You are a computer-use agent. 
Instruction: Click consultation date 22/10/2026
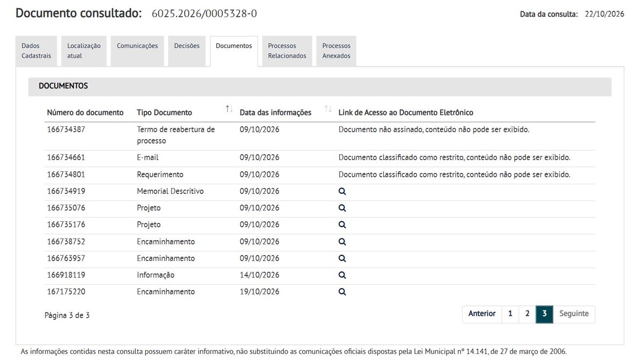(605, 15)
